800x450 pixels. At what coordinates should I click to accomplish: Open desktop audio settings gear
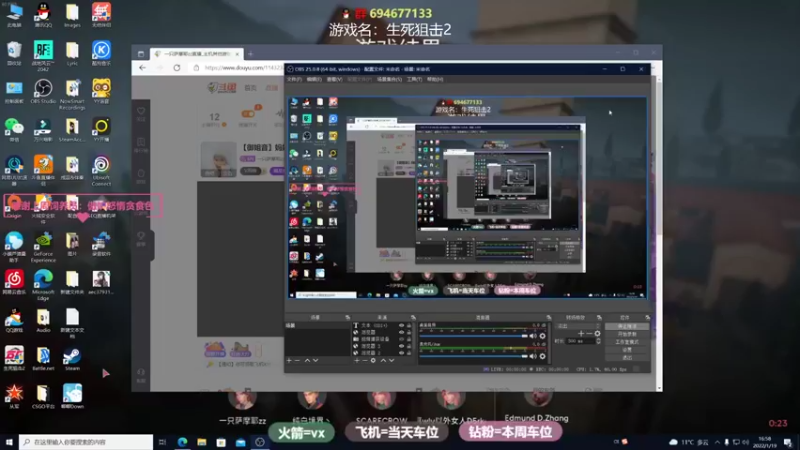[x=542, y=336]
